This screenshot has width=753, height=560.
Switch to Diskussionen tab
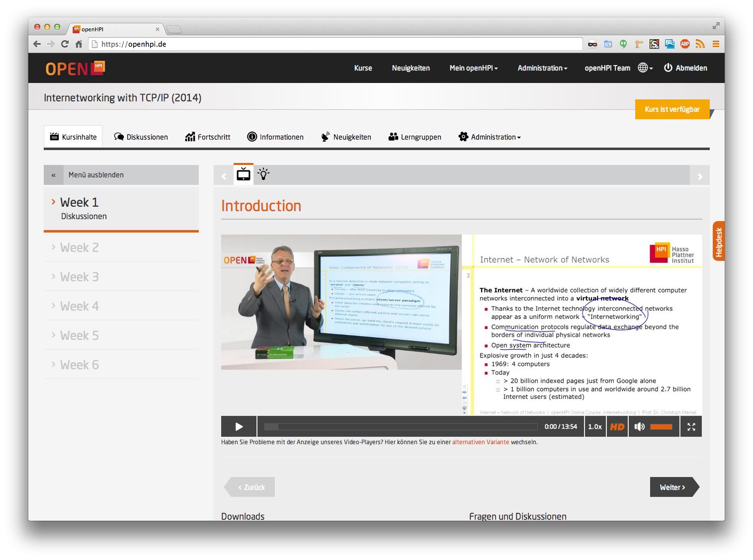click(x=141, y=137)
